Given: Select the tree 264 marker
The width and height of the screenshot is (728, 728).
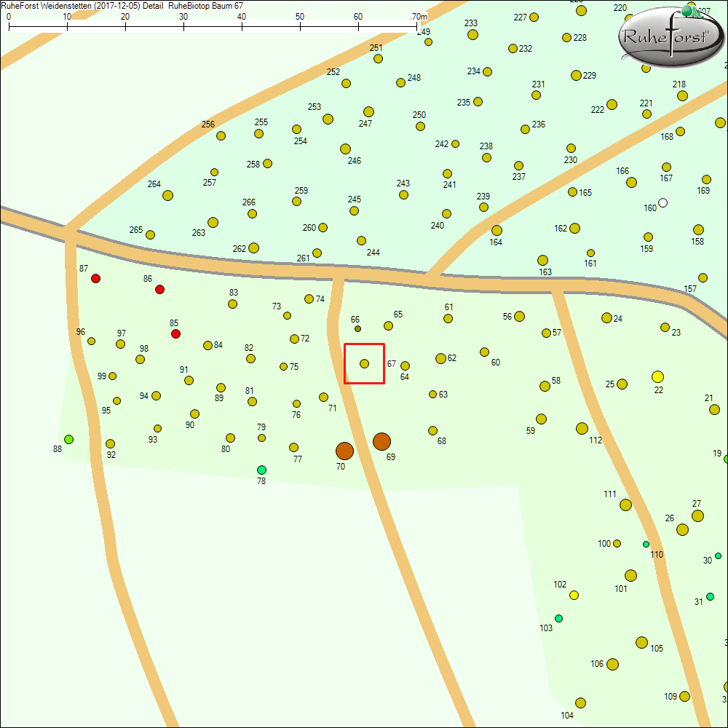Looking at the screenshot, I should [x=168, y=195].
